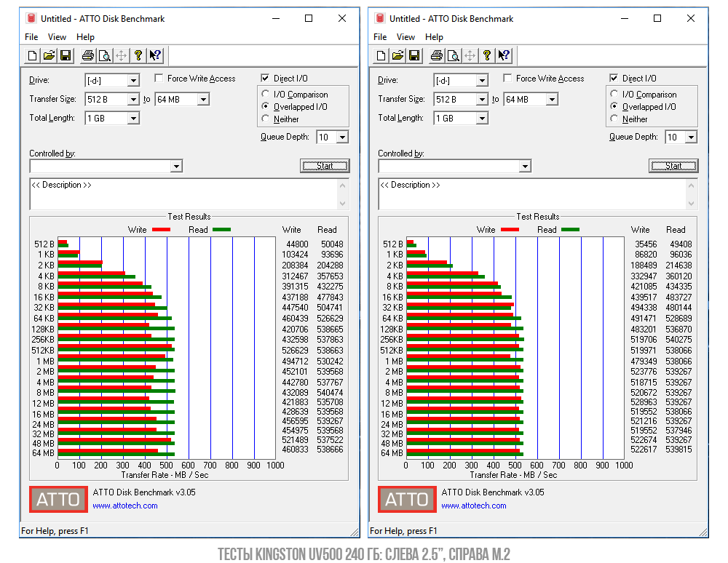Description scrollbar down arrow, left window
This screenshot has height=563, width=728.
(343, 204)
